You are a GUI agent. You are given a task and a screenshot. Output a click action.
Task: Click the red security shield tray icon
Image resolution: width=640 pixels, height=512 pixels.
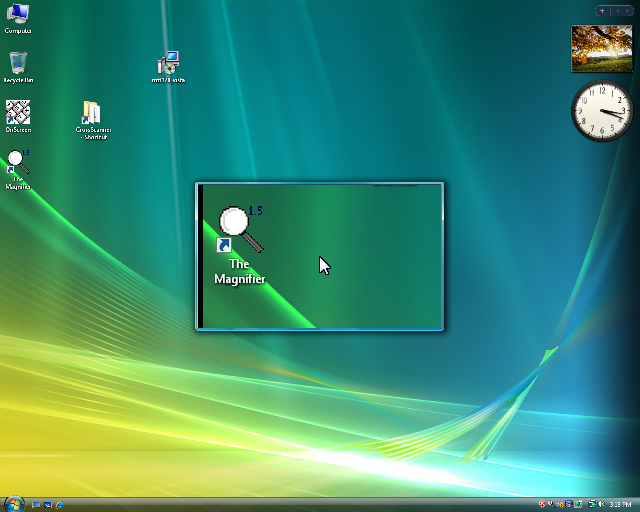pos(542,504)
